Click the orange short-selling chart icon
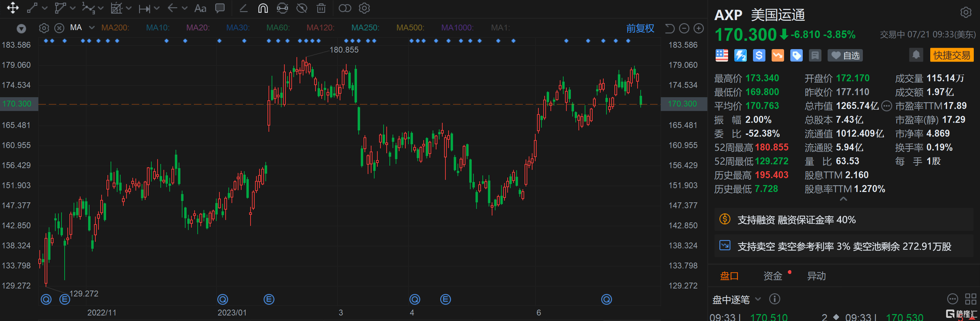Screen dimensions: 980x321 [x=778, y=56]
